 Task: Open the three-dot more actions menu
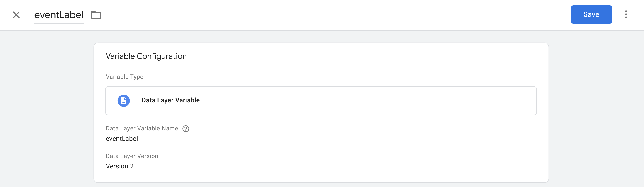coord(626,14)
